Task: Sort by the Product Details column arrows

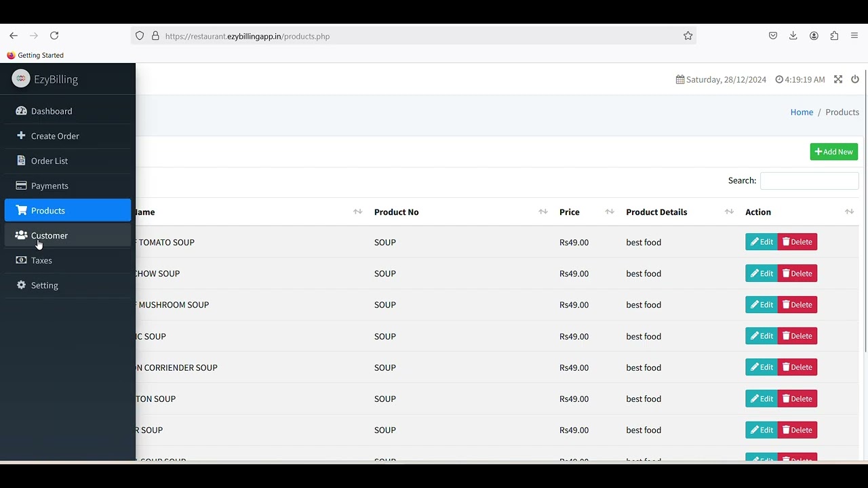Action: (x=729, y=212)
